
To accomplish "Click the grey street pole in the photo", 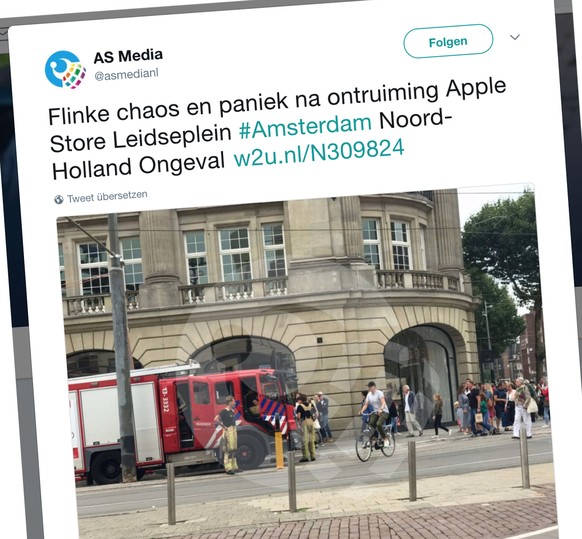I will [122, 349].
